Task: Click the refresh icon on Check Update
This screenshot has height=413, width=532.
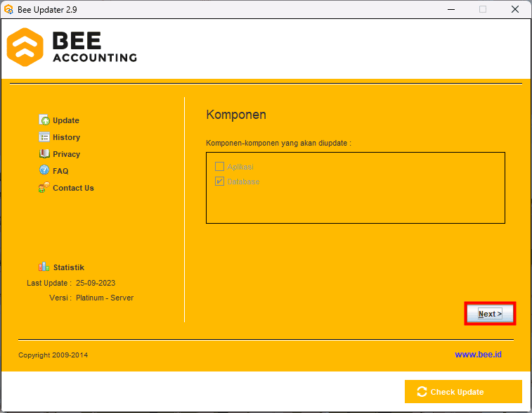Action: (x=422, y=392)
